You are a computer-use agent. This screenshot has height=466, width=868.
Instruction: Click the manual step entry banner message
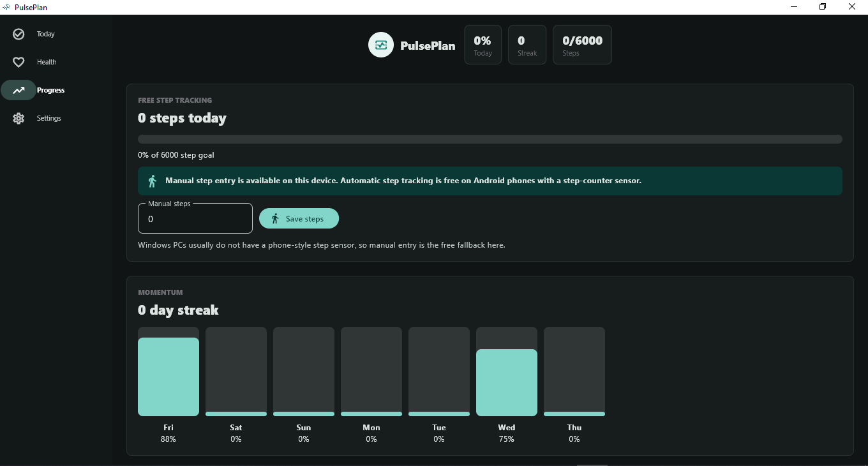coord(403,181)
